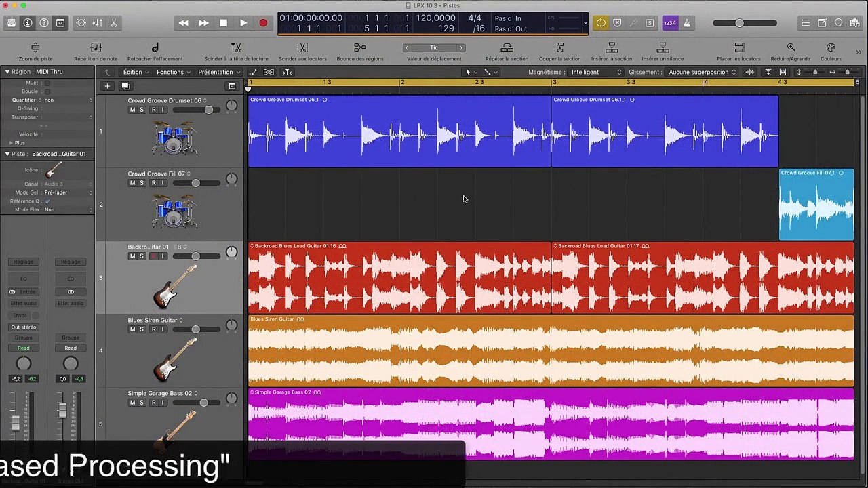868x488 pixels.
Task: Click add new track plus button
Action: pos(107,86)
